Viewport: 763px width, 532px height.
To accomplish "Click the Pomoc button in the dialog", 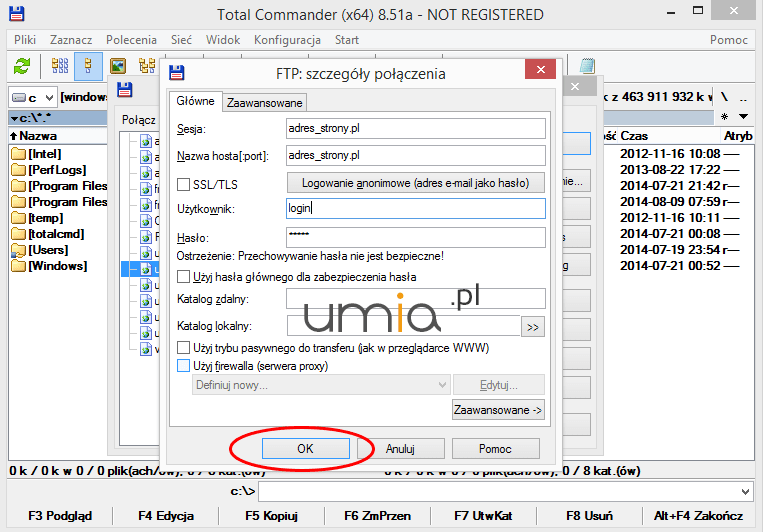I will click(x=495, y=448).
